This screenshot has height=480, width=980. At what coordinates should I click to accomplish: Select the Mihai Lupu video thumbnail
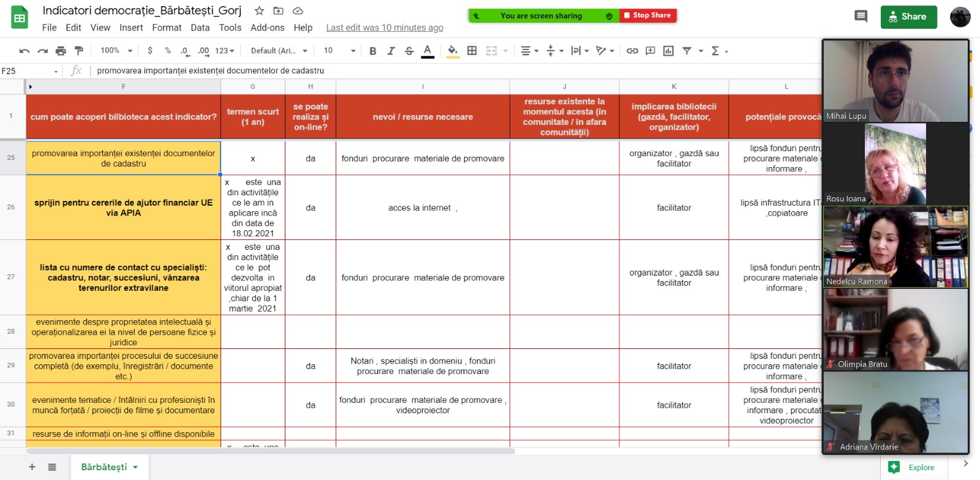[895, 81]
